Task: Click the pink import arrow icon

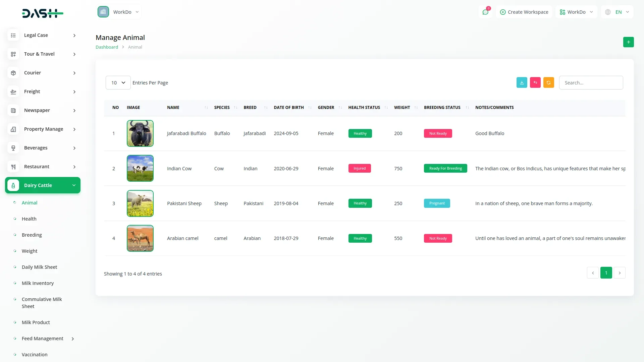Action: (x=535, y=83)
